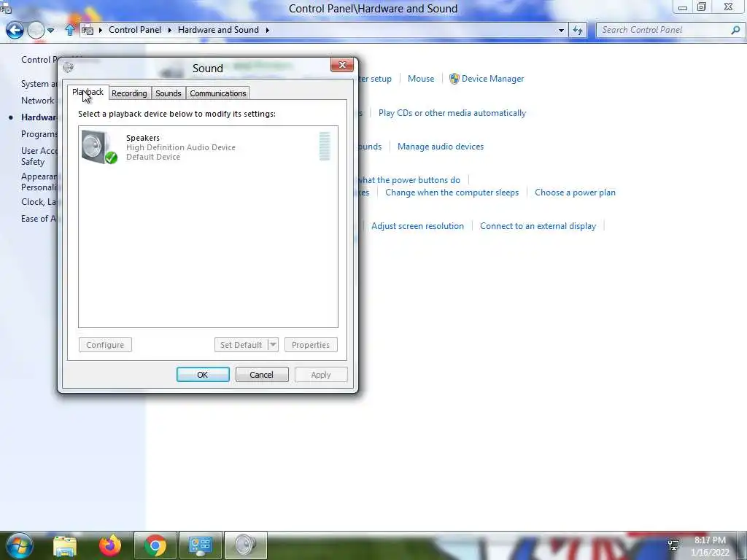Open the Mouse link
The width and height of the screenshot is (747, 560).
tap(421, 79)
